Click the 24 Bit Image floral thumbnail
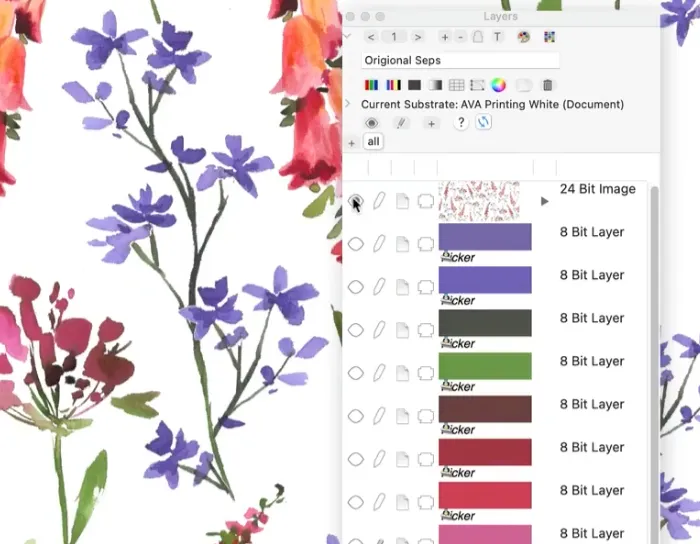Screen dimensions: 700x544 (479, 201)
